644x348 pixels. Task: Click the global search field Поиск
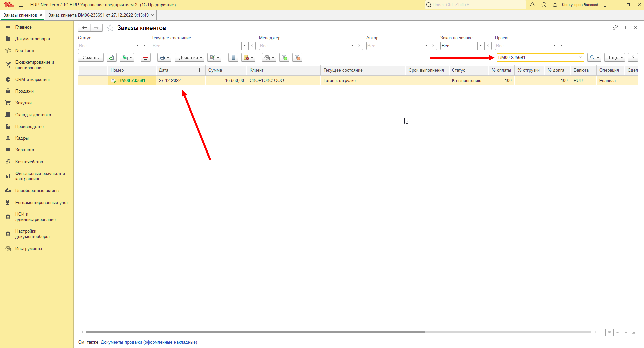[476, 5]
